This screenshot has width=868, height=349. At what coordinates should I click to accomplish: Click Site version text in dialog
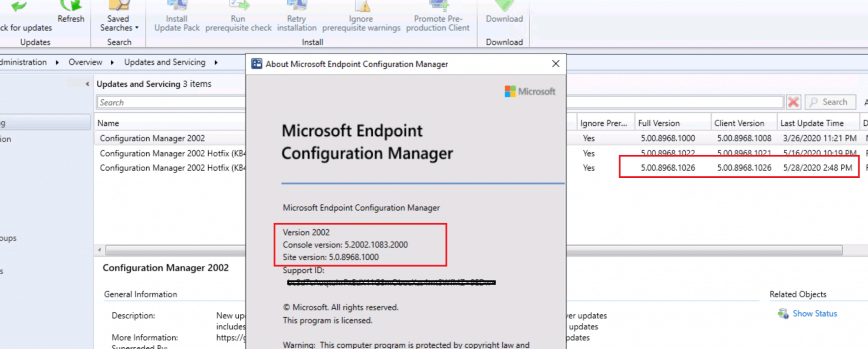click(x=331, y=257)
